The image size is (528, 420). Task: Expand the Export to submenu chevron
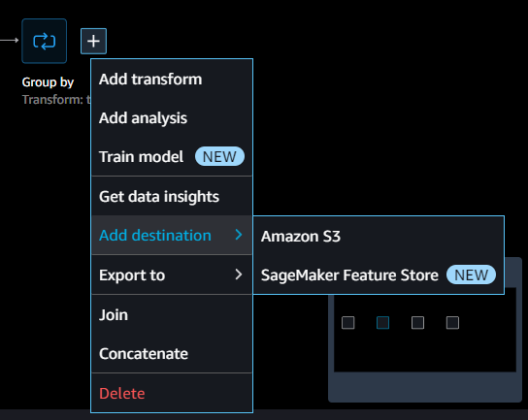point(239,275)
